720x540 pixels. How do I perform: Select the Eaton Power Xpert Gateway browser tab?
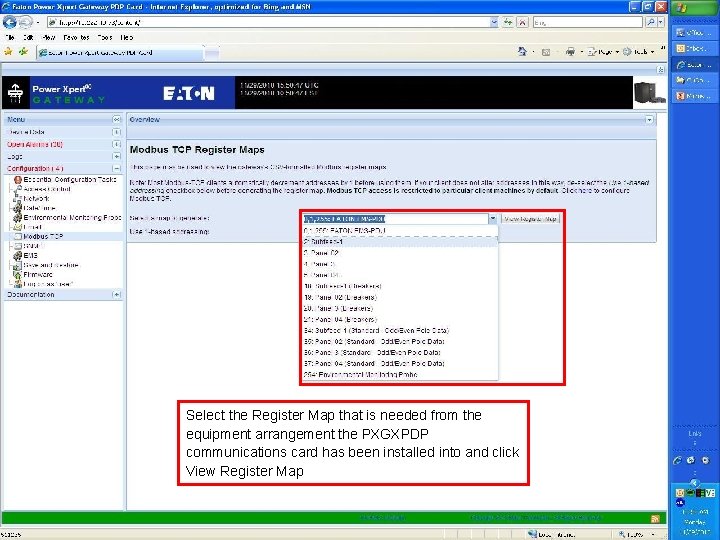coord(119,52)
